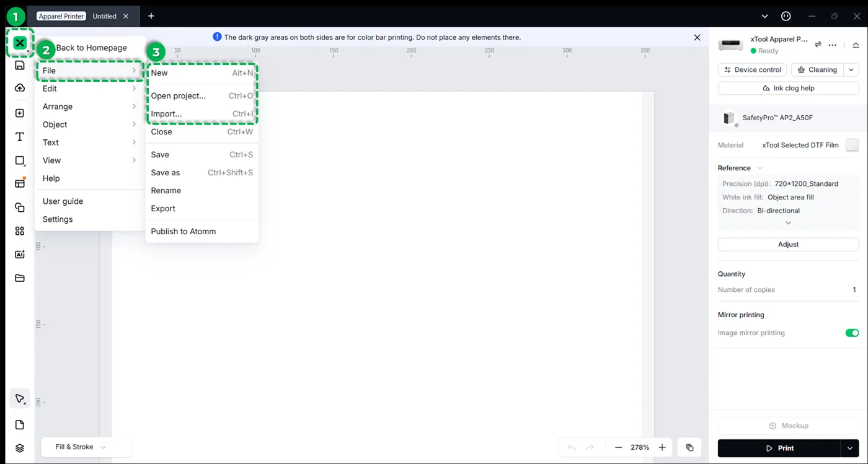The height and width of the screenshot is (464, 868).
Task: Click the zoom in plus icon
Action: click(662, 447)
